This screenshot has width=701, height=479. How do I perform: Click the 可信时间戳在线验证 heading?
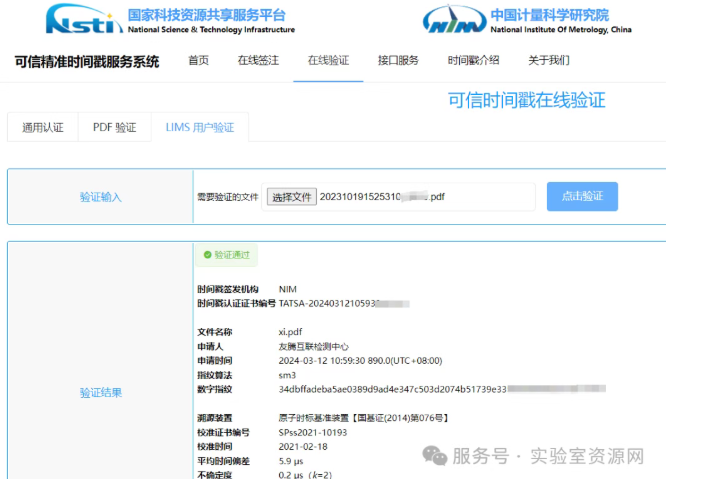click(x=527, y=100)
